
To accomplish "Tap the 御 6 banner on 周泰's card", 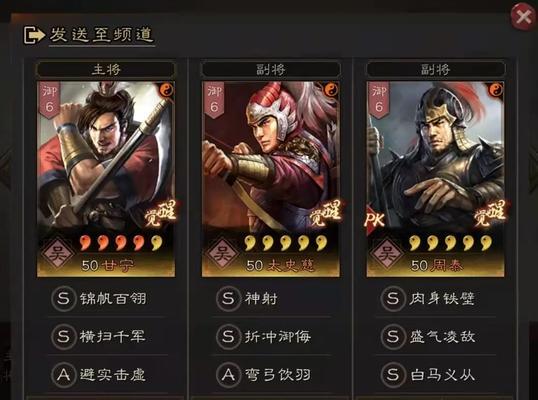I will point(378,100).
